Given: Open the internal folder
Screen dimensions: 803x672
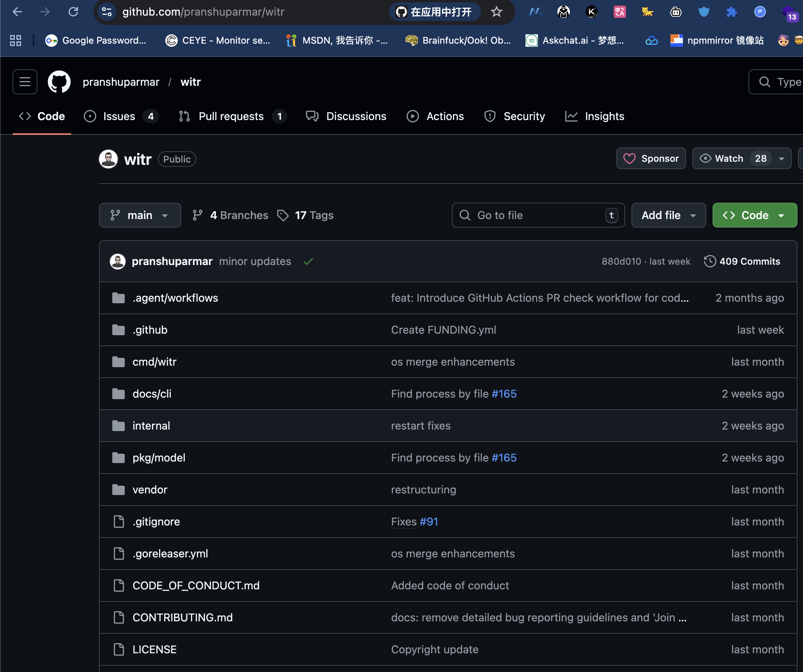Looking at the screenshot, I should point(151,426).
